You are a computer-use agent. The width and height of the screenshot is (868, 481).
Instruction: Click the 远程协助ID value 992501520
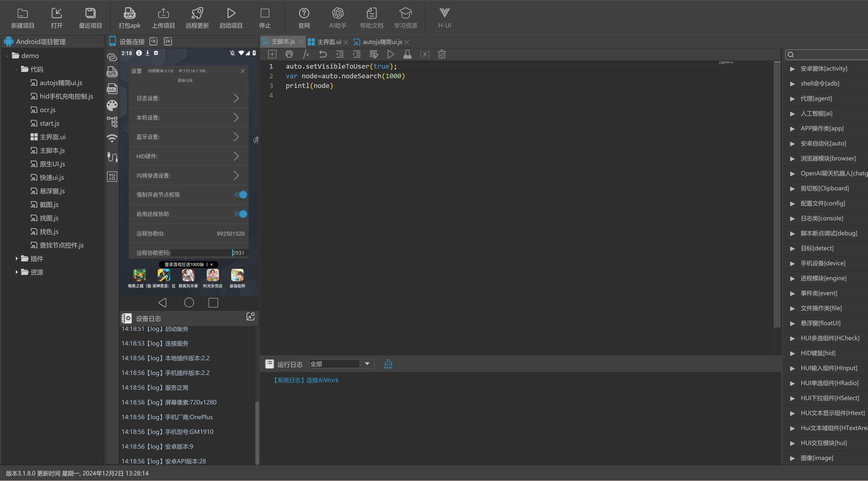tap(230, 234)
